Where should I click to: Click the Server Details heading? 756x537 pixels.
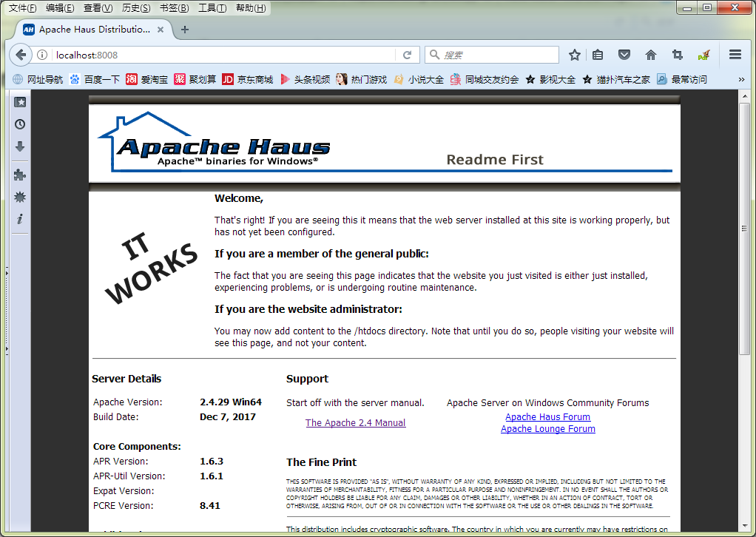[126, 379]
